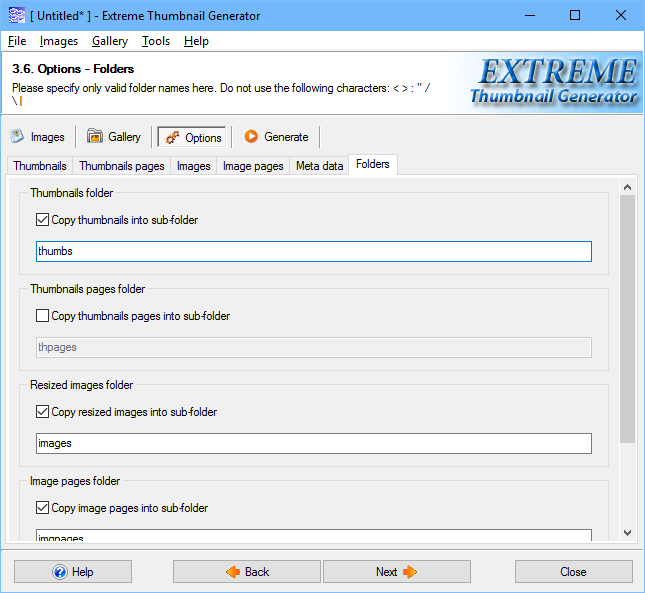Click the disabled thpages folder field
This screenshot has height=593, width=645.
314,347
